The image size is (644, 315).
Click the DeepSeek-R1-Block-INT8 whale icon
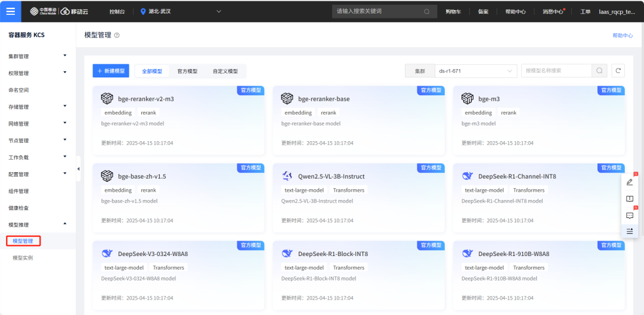(x=287, y=254)
